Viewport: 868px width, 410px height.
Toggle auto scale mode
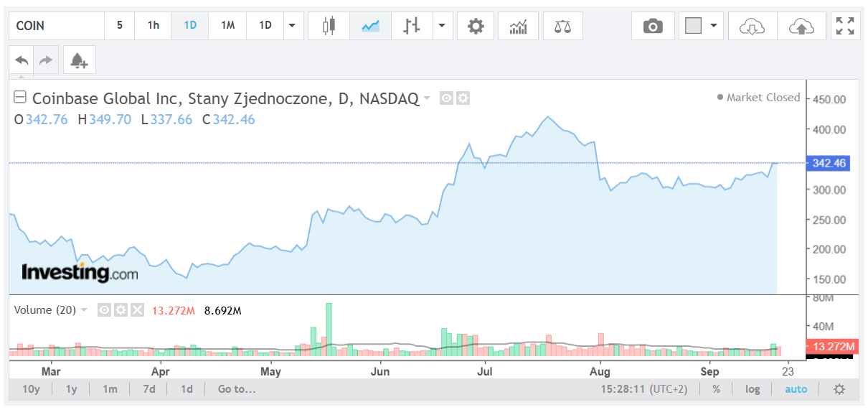tap(796, 389)
